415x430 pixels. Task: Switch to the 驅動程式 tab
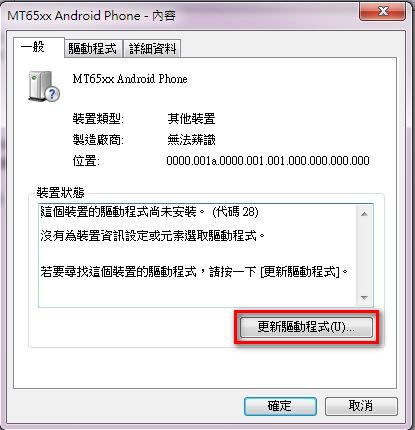[x=93, y=49]
